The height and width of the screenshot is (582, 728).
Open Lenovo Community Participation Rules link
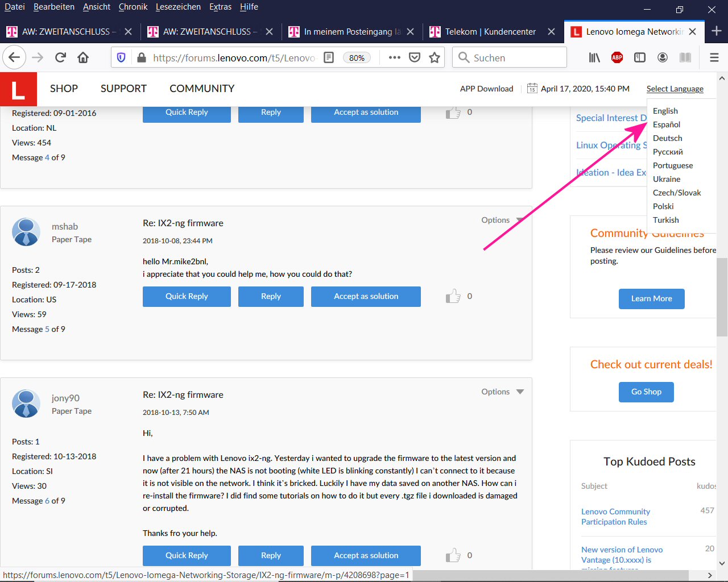click(x=615, y=517)
